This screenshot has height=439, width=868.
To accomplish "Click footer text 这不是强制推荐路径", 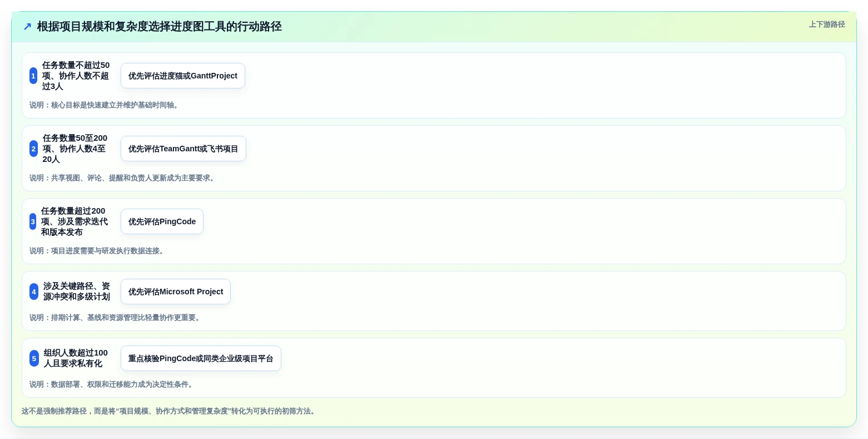I will [x=54, y=411].
